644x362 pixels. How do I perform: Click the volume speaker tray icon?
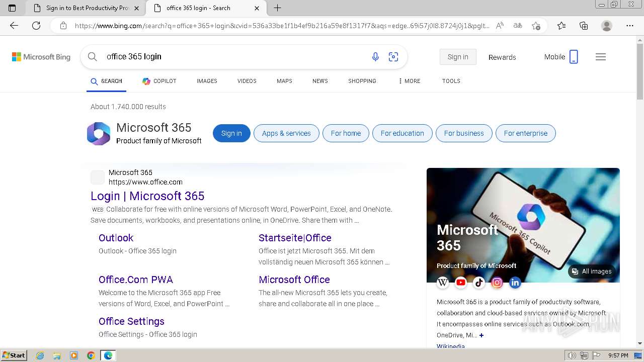coord(572,355)
